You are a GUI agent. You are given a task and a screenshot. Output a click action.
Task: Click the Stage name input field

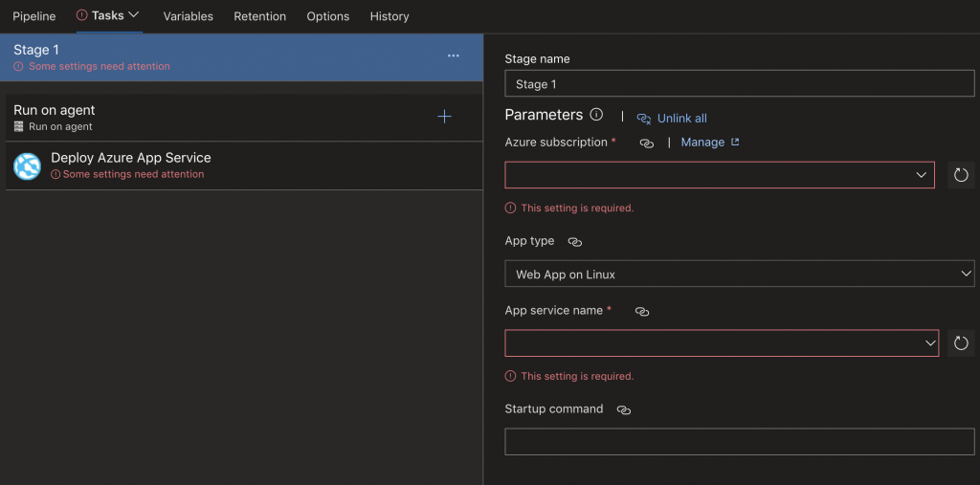pyautogui.click(x=739, y=84)
